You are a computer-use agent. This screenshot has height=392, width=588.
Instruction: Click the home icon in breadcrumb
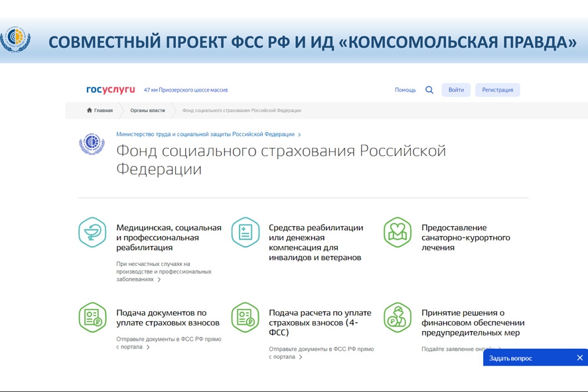pyautogui.click(x=90, y=111)
